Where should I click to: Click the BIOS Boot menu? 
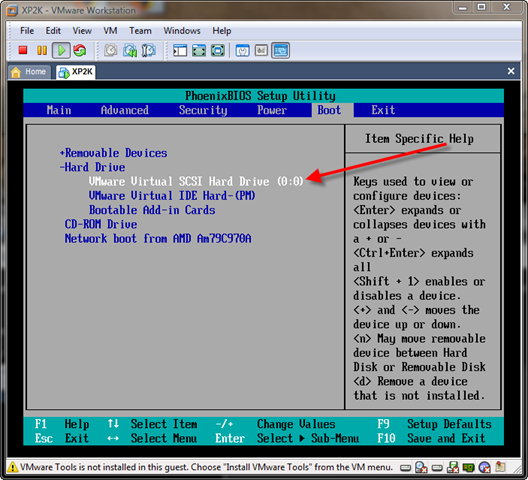[x=329, y=110]
